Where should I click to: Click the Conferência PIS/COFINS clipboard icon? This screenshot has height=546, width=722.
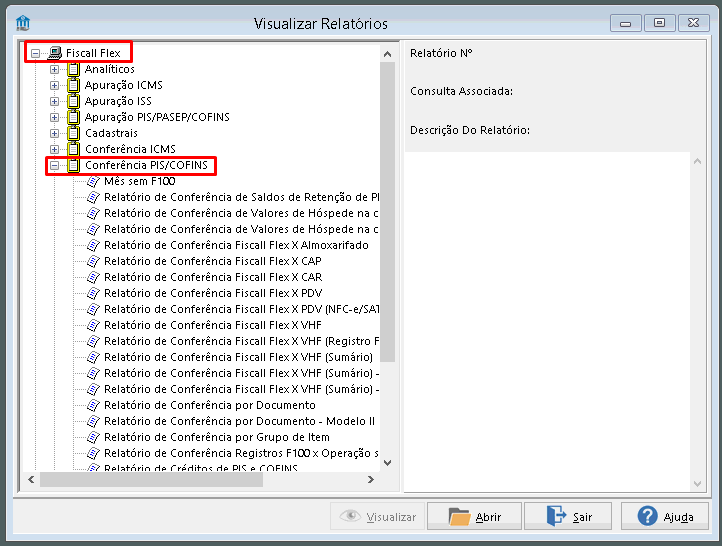click(x=73, y=165)
